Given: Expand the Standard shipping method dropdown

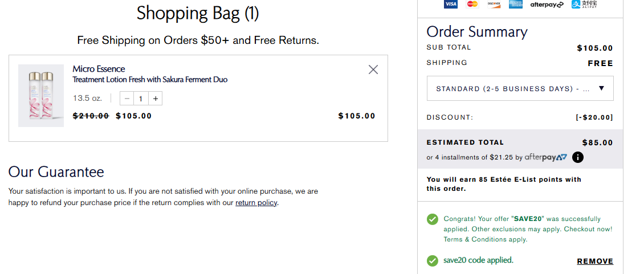Looking at the screenshot, I should (520, 88).
